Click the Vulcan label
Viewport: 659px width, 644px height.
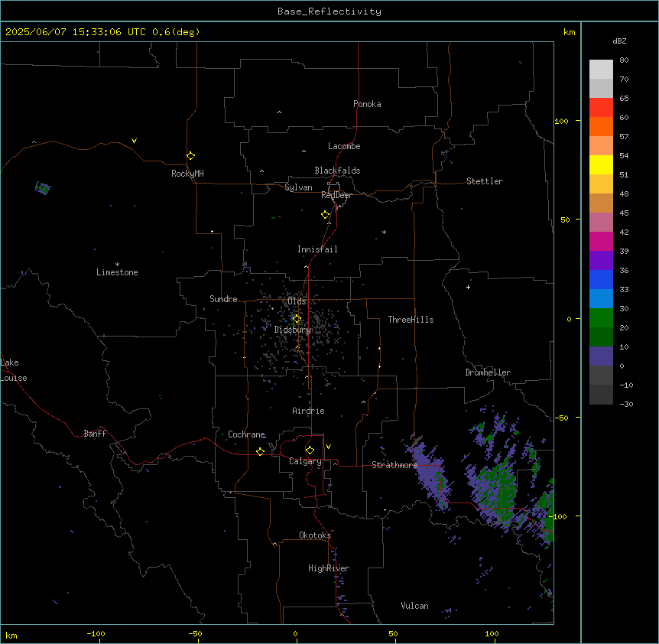click(414, 606)
